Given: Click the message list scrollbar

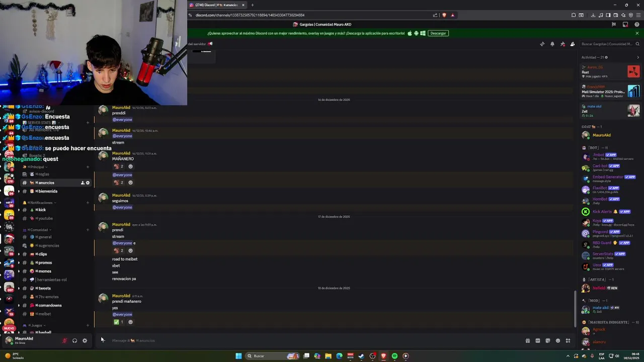Looking at the screenshot, I should point(576,309).
